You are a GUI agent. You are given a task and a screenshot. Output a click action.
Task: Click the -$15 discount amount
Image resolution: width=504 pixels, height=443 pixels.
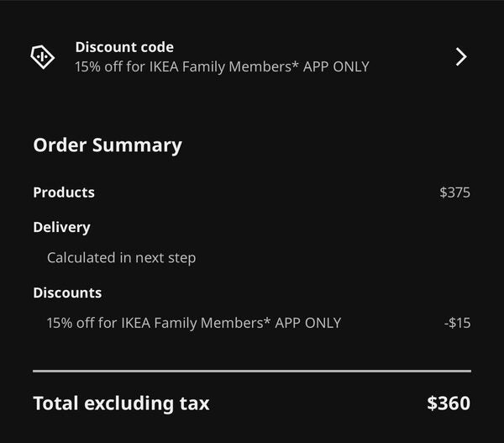coord(457,323)
